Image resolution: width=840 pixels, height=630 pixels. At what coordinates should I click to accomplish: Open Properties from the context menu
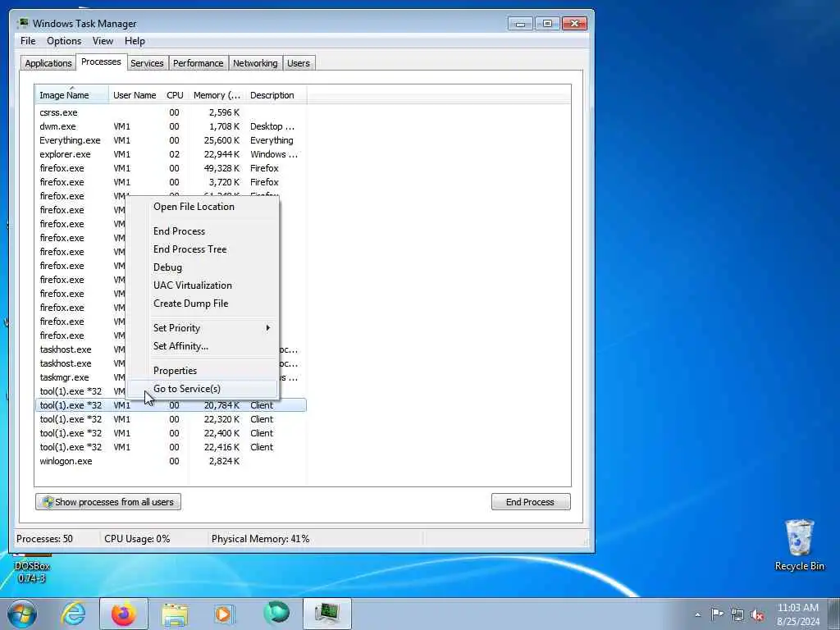tap(203, 371)
